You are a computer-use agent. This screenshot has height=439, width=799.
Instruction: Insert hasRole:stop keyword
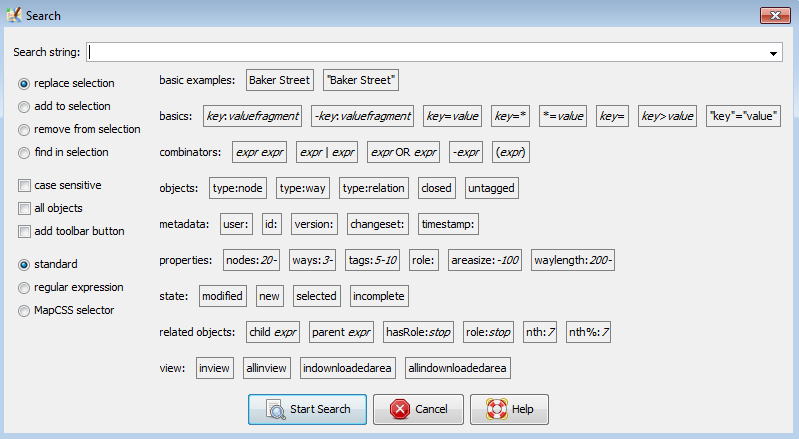pyautogui.click(x=418, y=332)
